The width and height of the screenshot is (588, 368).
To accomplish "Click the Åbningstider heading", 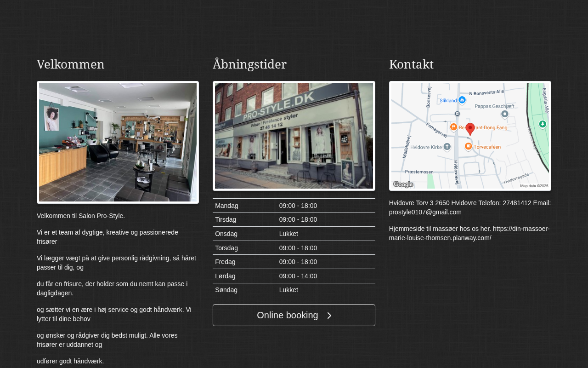I will pos(250,64).
